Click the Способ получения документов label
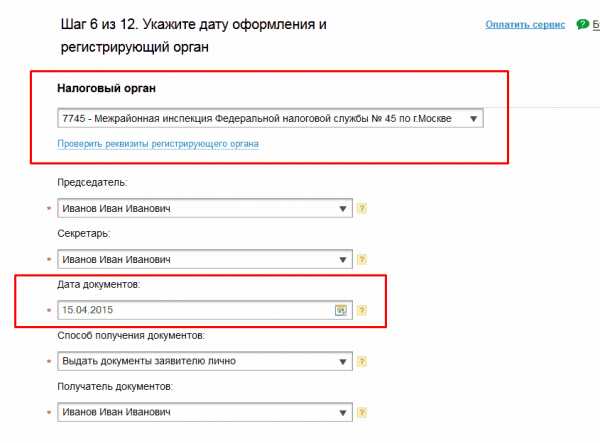 pos(132,336)
